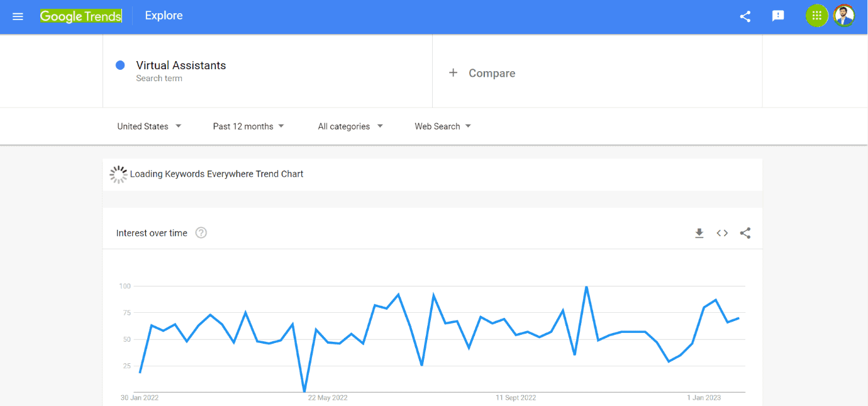
Task: Open the Google apps grid
Action: (x=817, y=16)
